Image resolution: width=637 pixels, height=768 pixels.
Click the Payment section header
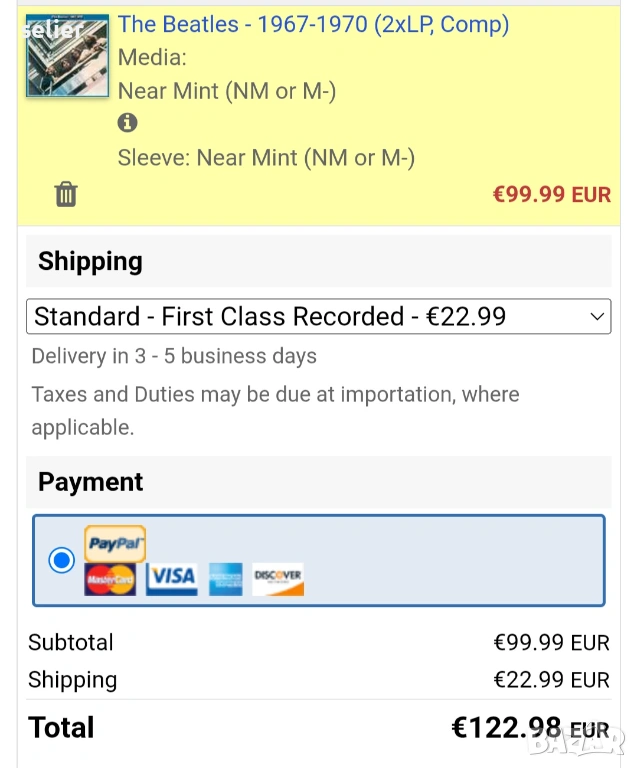point(91,482)
